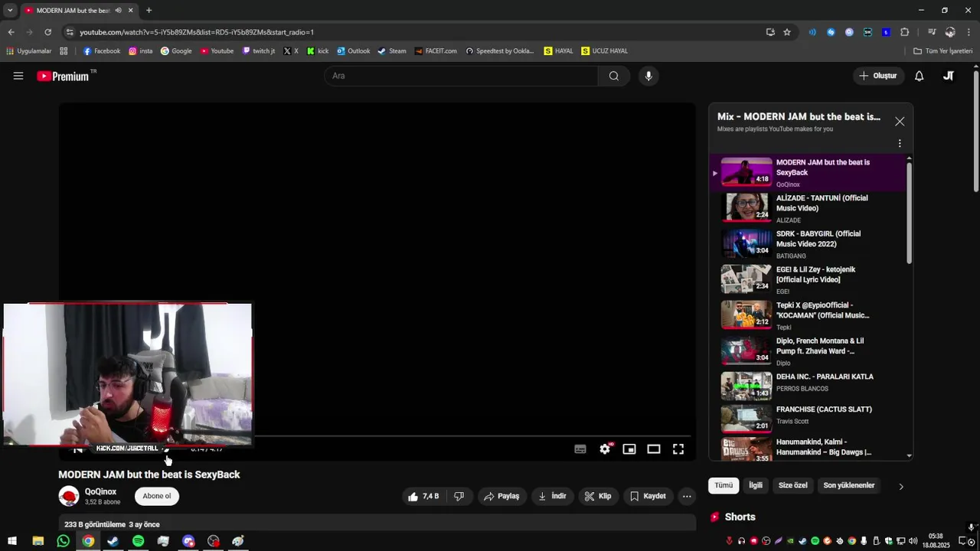
Task: Enter fullscreen in the video player
Action: [x=678, y=449]
